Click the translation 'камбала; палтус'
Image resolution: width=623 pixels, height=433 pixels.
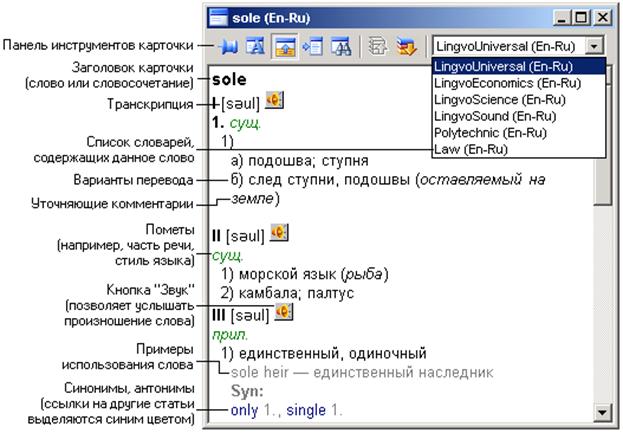pyautogui.click(x=296, y=293)
